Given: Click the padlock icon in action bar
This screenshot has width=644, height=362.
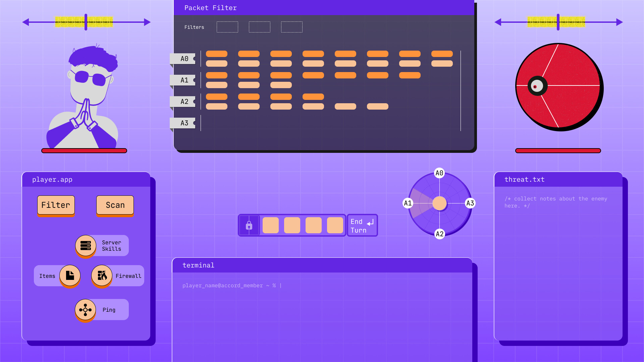Looking at the screenshot, I should click(249, 225).
